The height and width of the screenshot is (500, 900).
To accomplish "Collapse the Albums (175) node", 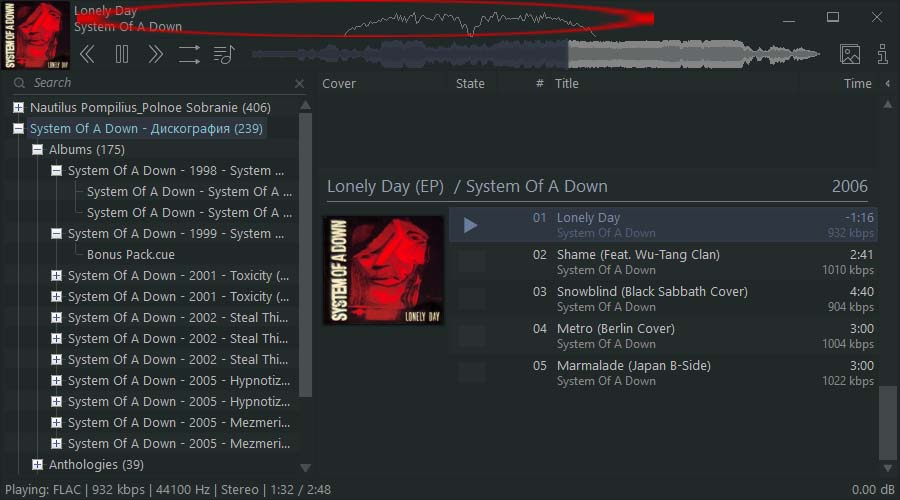I will point(37,150).
